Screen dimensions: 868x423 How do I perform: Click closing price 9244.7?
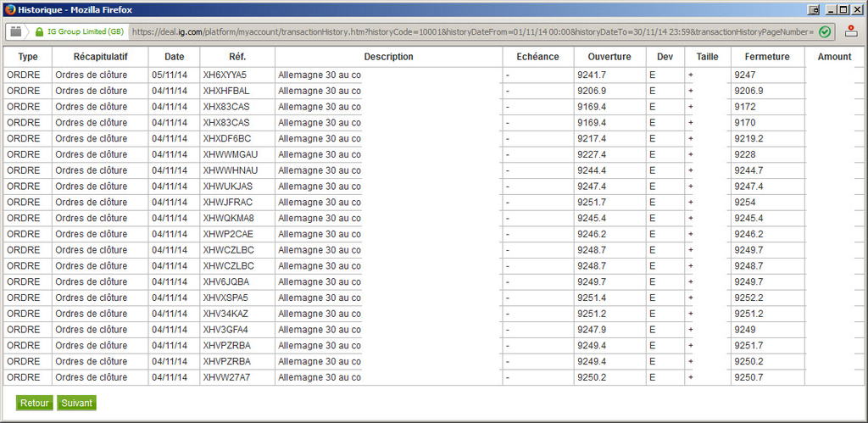coord(749,170)
